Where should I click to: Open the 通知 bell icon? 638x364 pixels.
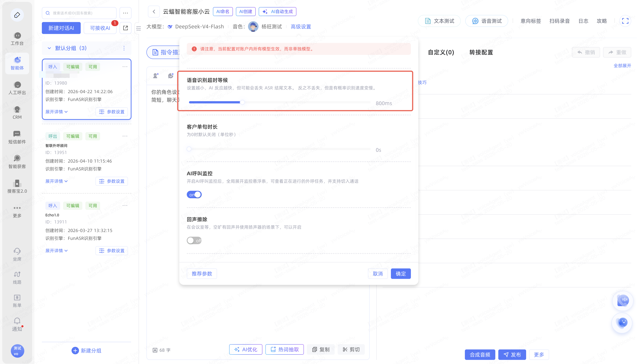[17, 324]
